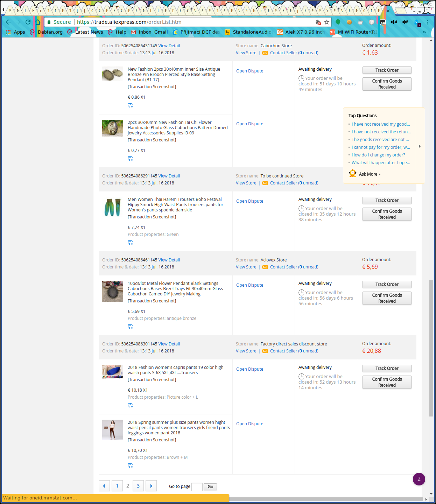Contact Seller of To be continued Store
Viewport: 436px width, 504px height.
(x=294, y=183)
